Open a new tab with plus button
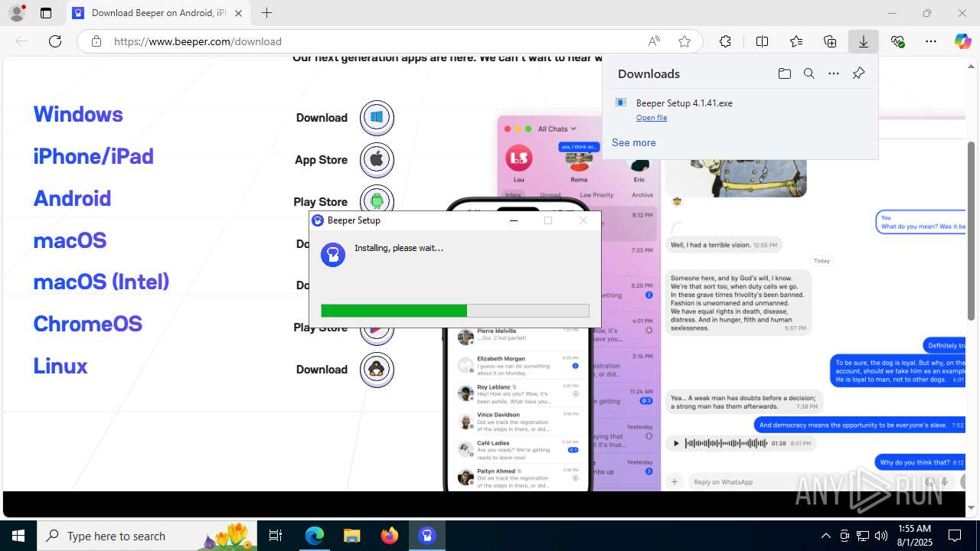 [266, 13]
